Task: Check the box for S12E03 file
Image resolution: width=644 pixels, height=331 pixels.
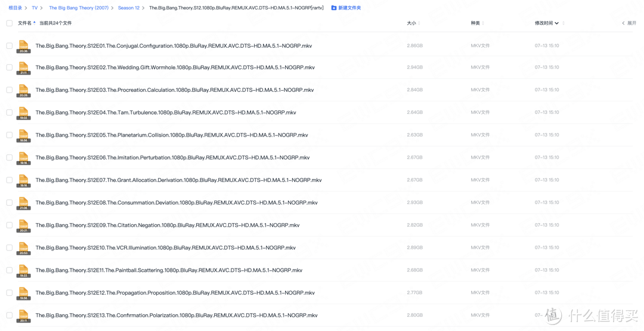Action: point(9,90)
